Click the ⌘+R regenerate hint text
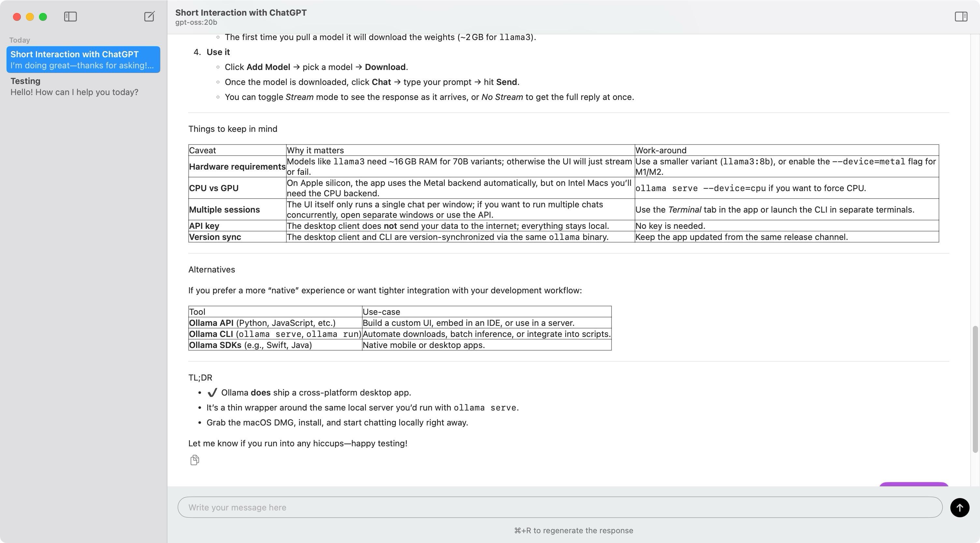The width and height of the screenshot is (980, 543). click(x=574, y=530)
